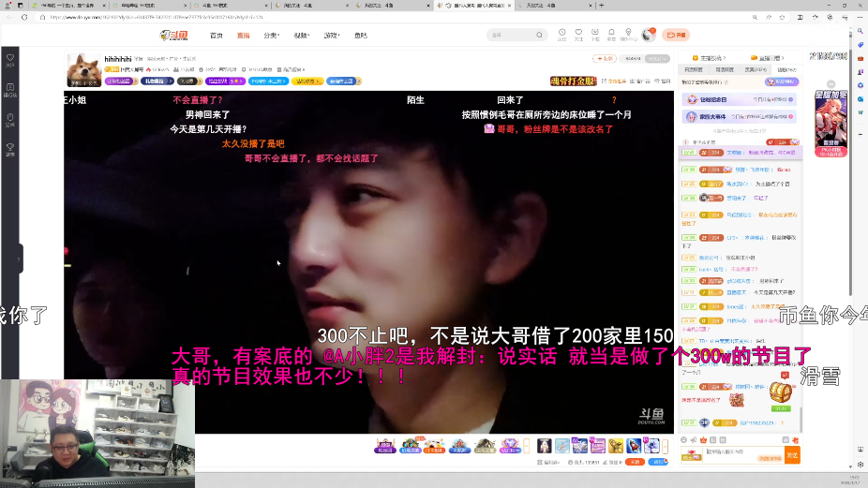868x488 pixels.
Task: Click the orange 发送 send button
Action: point(792,455)
